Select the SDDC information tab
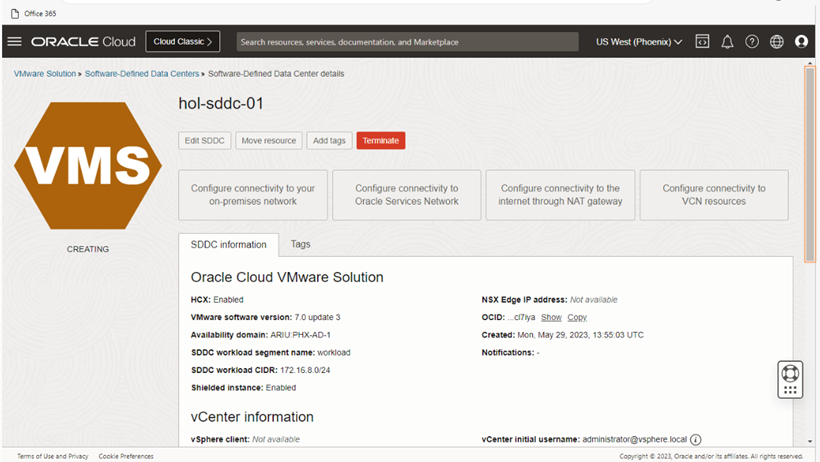Screen dimensions: 820x462 pyautogui.click(x=229, y=245)
